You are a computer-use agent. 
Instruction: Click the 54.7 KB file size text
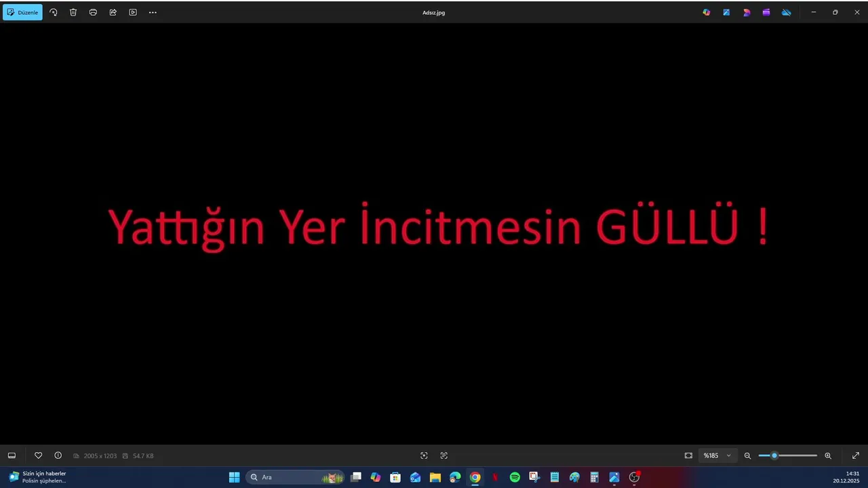(x=143, y=456)
